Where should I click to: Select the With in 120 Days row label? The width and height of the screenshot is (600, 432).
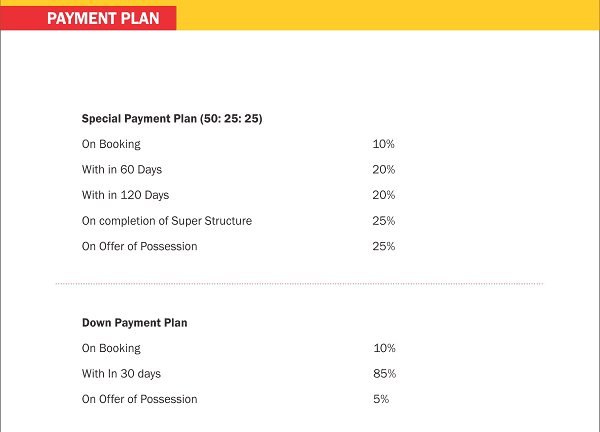point(125,195)
